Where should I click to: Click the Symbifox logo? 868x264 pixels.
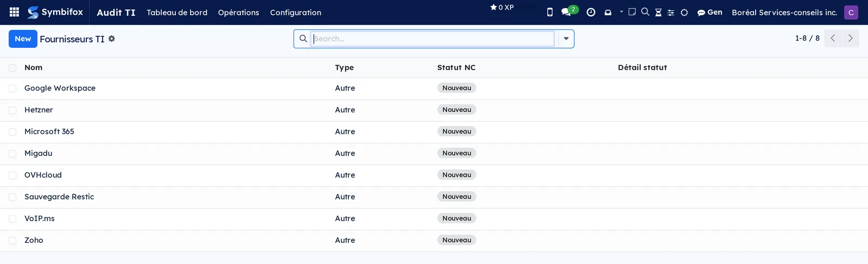click(x=55, y=12)
